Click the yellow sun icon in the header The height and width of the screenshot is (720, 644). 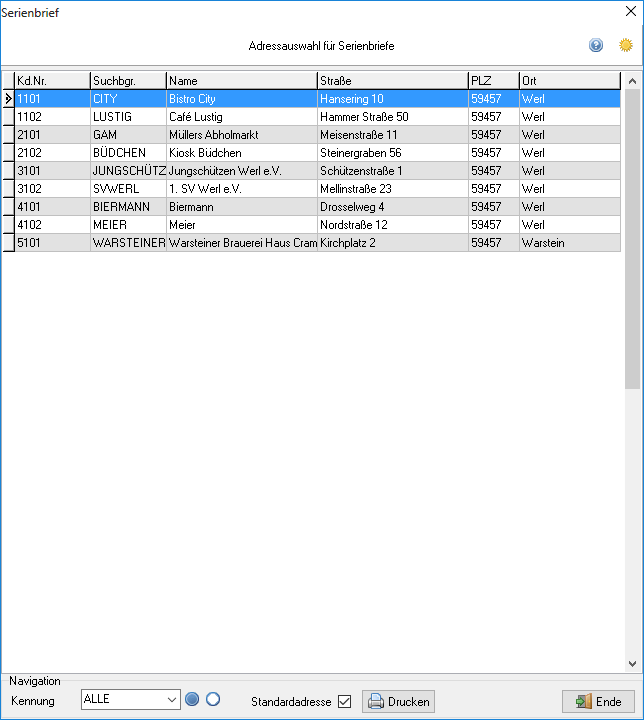[626, 45]
